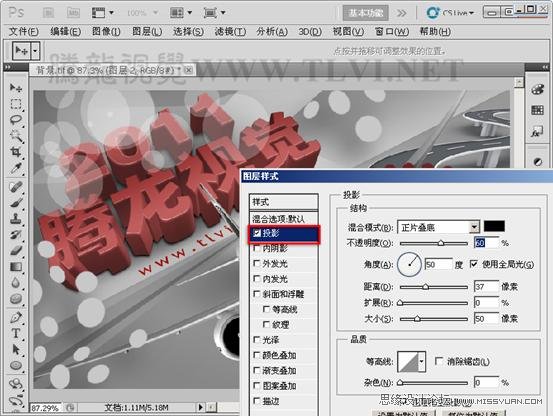Screen dimensions: 553x416
Task: Open the 图像(I) menu
Action: coord(106,32)
